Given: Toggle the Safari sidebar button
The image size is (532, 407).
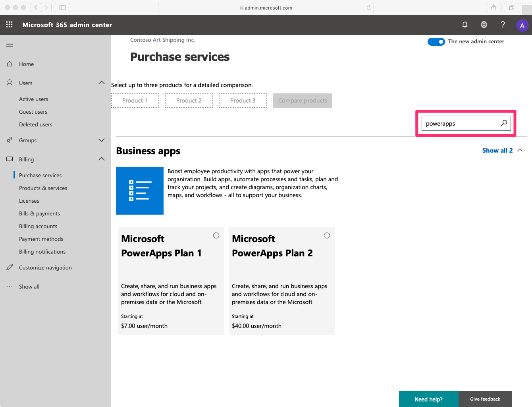Looking at the screenshot, I should [x=62, y=7].
